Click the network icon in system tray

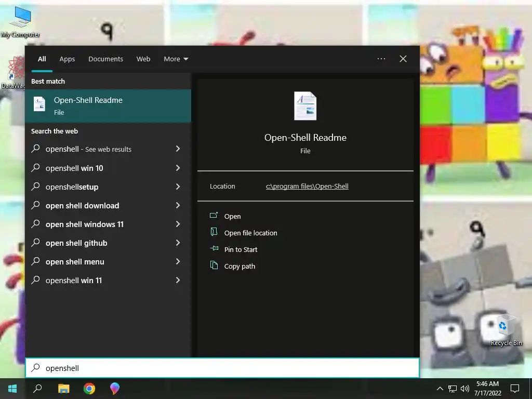(453, 389)
